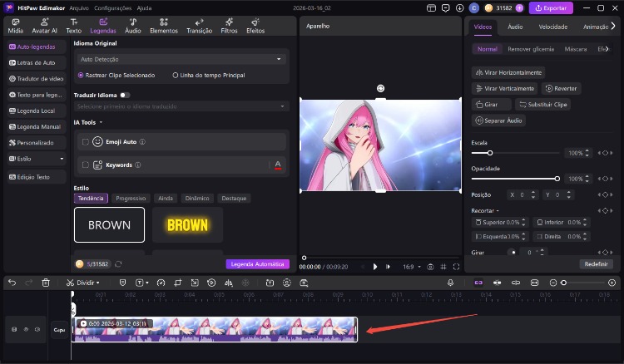The image size is (624, 364).
Task: Open the Arquivo menu
Action: 79,8
